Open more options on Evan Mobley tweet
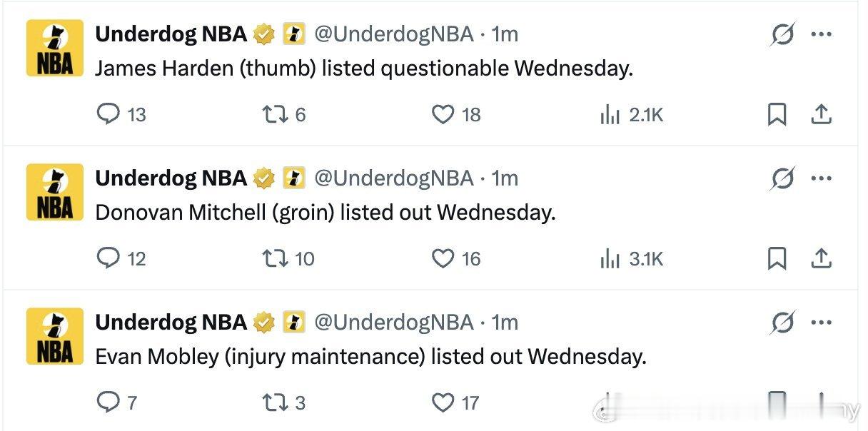868x431 pixels. (x=822, y=323)
